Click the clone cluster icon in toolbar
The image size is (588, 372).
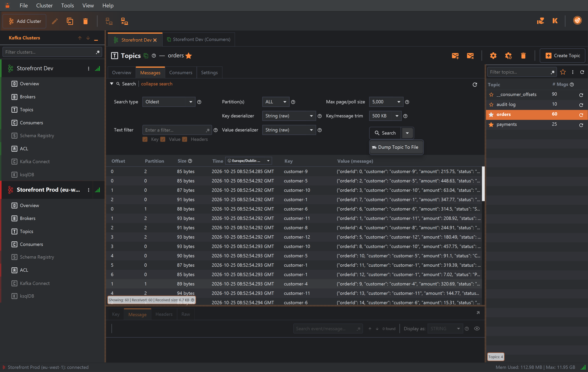click(x=70, y=21)
